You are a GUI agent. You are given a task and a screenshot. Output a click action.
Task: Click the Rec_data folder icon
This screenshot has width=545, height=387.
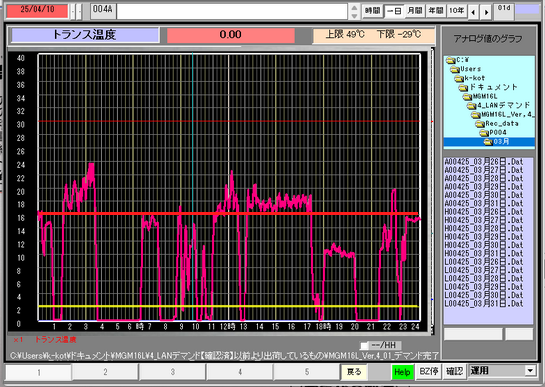click(480, 123)
